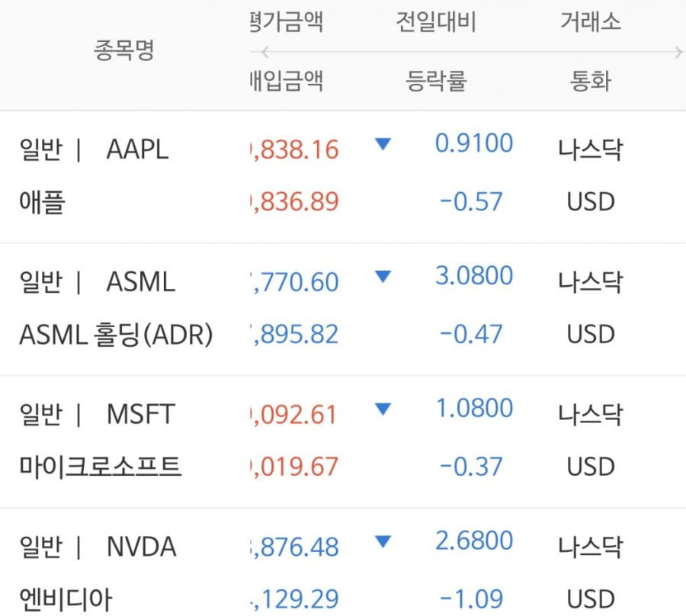Viewport: 686px width, 616px height.
Task: Open the NVDA 엔비디아 stock row
Action: click(343, 563)
